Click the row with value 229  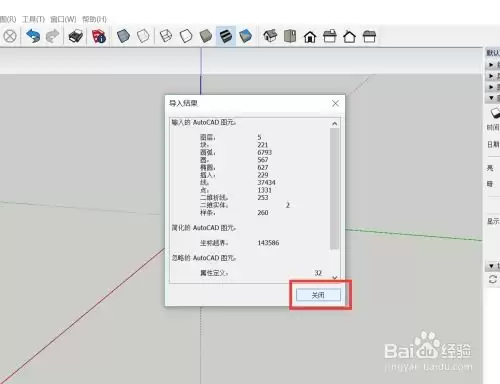tap(234, 175)
